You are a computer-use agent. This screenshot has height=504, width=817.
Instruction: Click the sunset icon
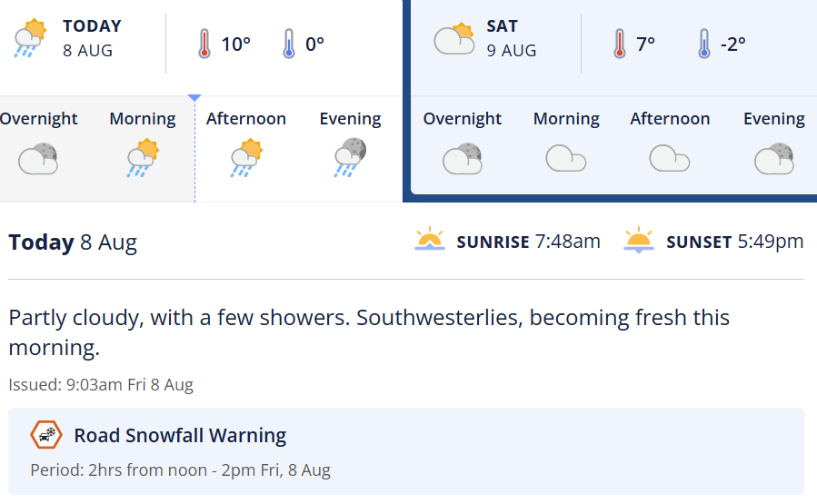pos(639,240)
